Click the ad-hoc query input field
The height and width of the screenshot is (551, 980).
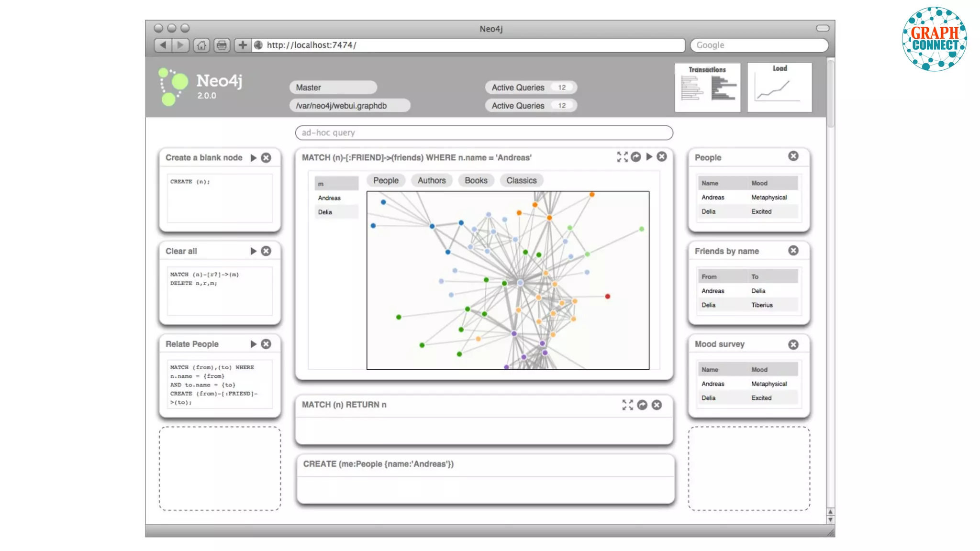click(483, 132)
